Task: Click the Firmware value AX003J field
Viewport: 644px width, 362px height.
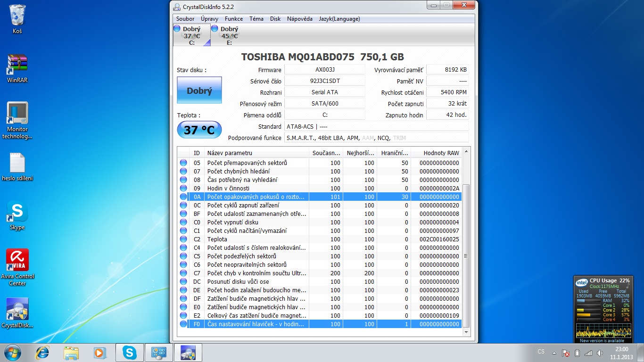Action: [325, 70]
